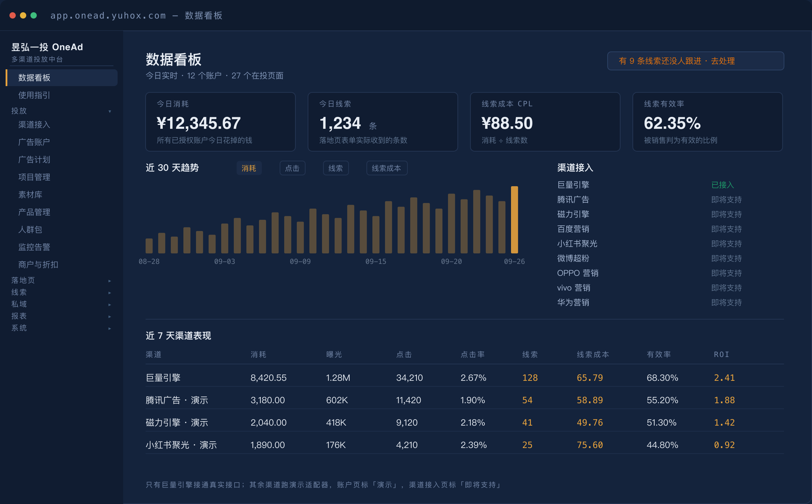812x504 pixels.
Task: Click the 曝光 column header
Action: 334,355
